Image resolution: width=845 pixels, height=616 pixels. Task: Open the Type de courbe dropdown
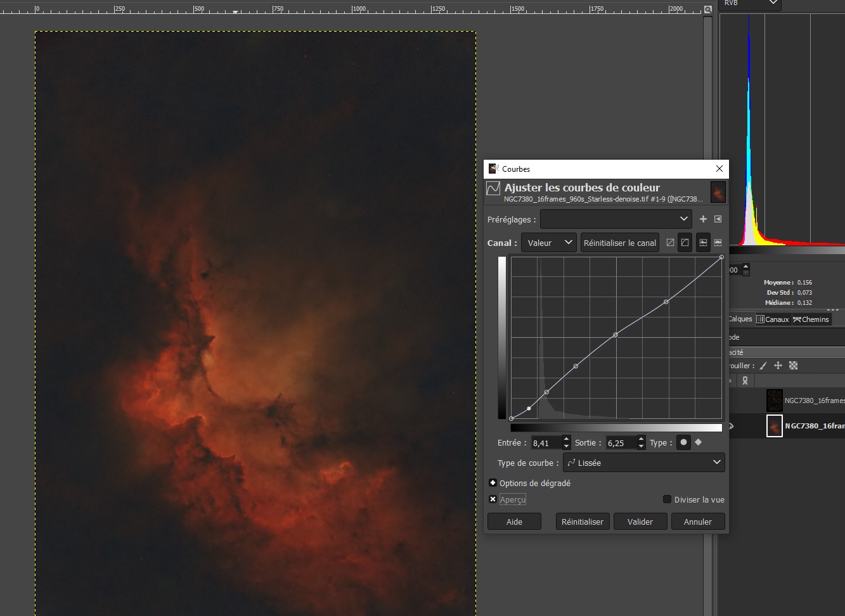tap(643, 463)
